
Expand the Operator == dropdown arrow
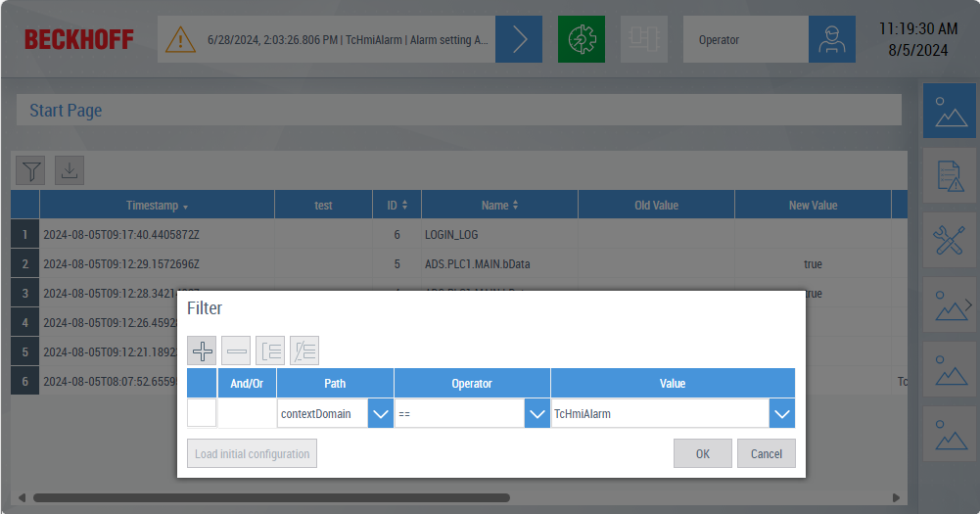pos(537,414)
